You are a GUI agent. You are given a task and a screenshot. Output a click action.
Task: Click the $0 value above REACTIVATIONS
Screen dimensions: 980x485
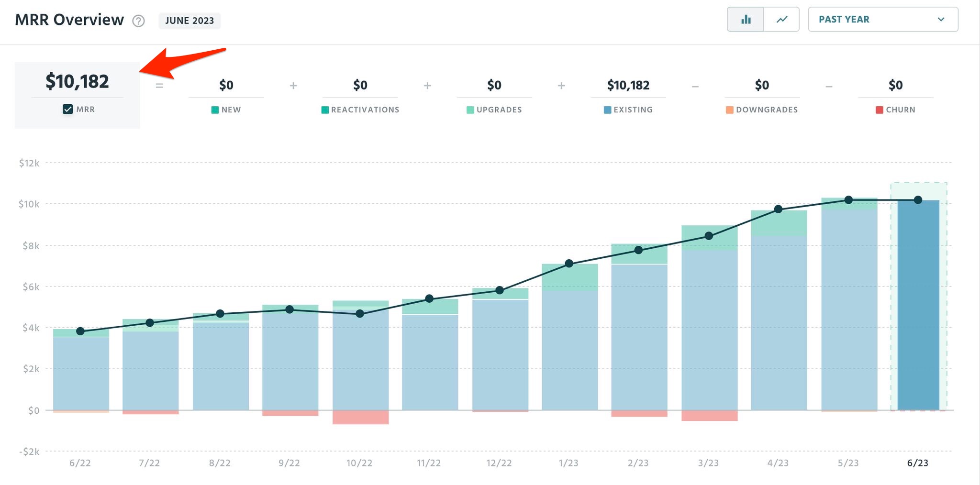(x=360, y=85)
